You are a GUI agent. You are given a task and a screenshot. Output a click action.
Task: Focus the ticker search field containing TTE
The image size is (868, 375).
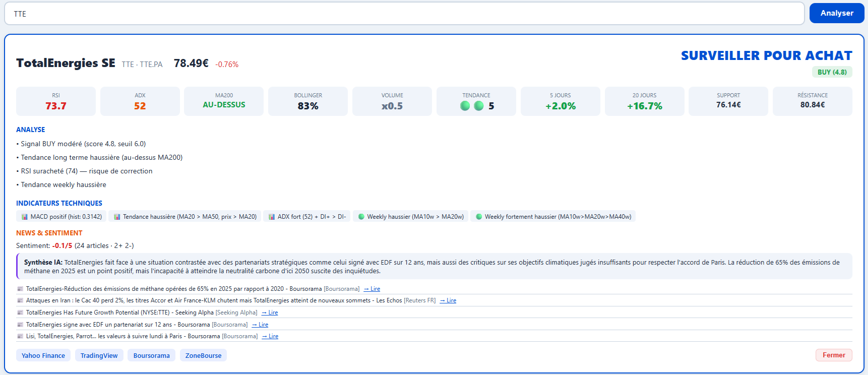click(x=404, y=14)
